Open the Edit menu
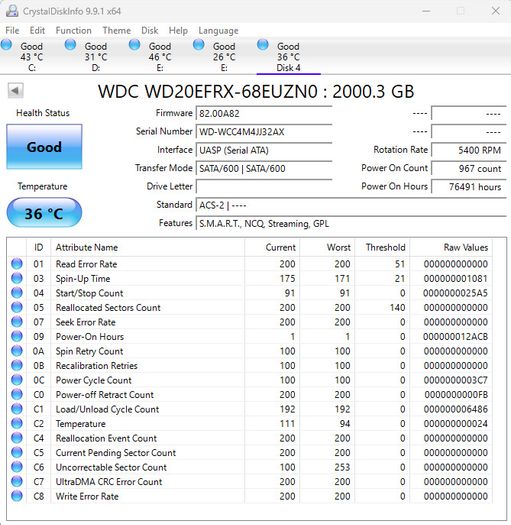The height and width of the screenshot is (525, 511). pos(37,30)
